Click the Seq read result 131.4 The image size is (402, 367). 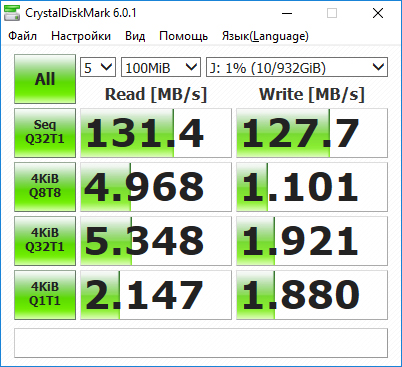(156, 133)
